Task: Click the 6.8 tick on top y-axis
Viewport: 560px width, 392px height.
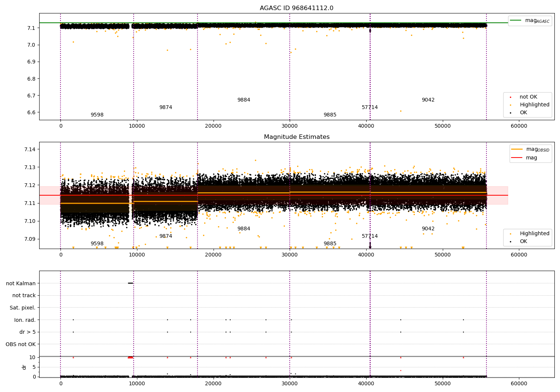Action: tap(31, 79)
